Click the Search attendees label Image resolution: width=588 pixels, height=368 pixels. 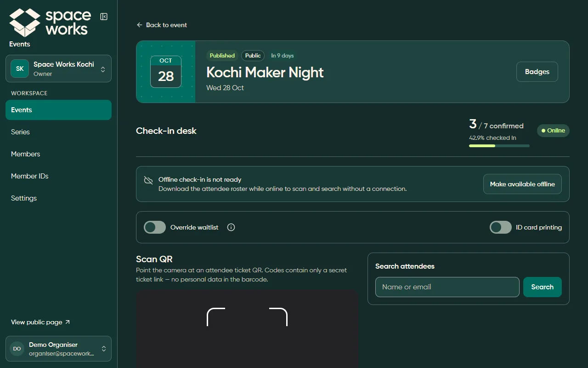pos(405,266)
